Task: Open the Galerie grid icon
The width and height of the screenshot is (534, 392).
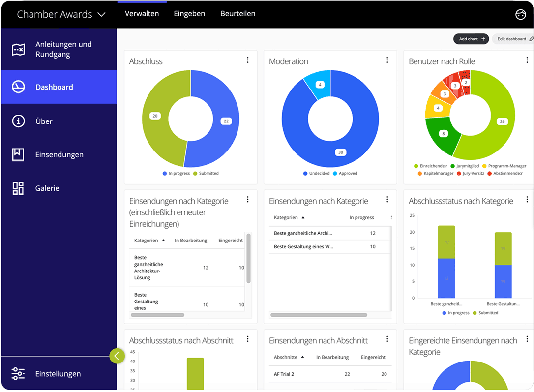Action: tap(18, 188)
